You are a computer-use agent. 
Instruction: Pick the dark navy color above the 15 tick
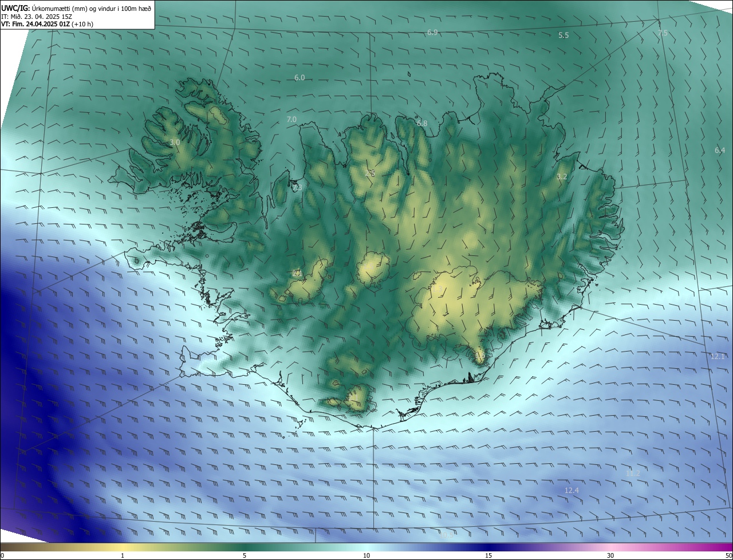point(488,547)
